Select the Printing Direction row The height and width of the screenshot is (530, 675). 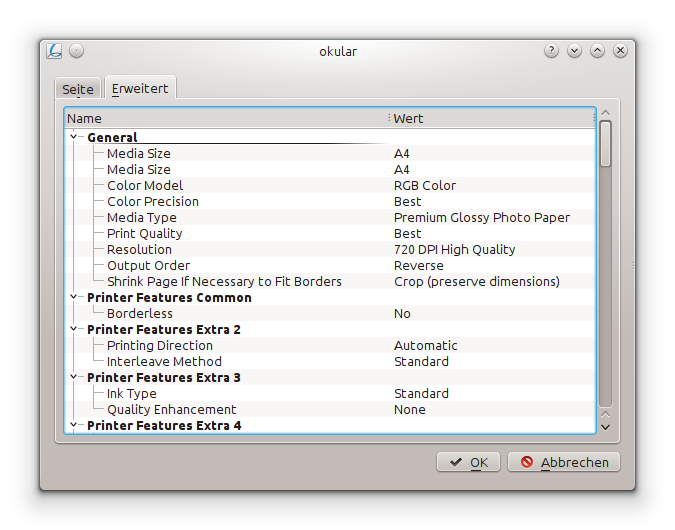330,345
